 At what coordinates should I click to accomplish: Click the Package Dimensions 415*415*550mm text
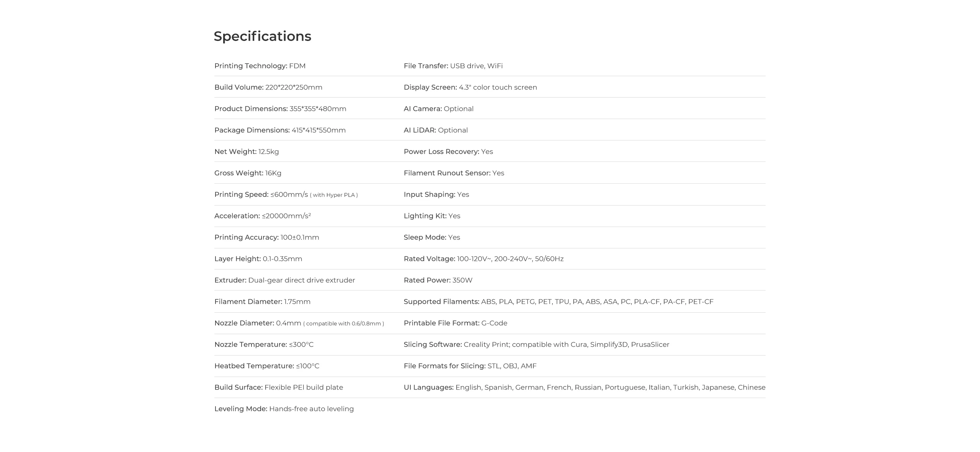(x=280, y=130)
